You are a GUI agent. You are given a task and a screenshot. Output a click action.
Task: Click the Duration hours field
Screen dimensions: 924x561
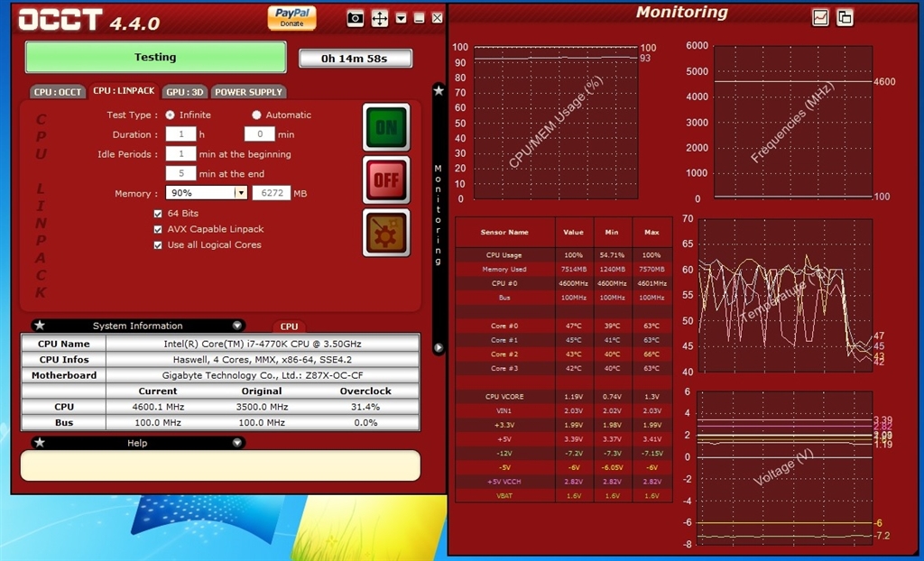click(x=180, y=134)
